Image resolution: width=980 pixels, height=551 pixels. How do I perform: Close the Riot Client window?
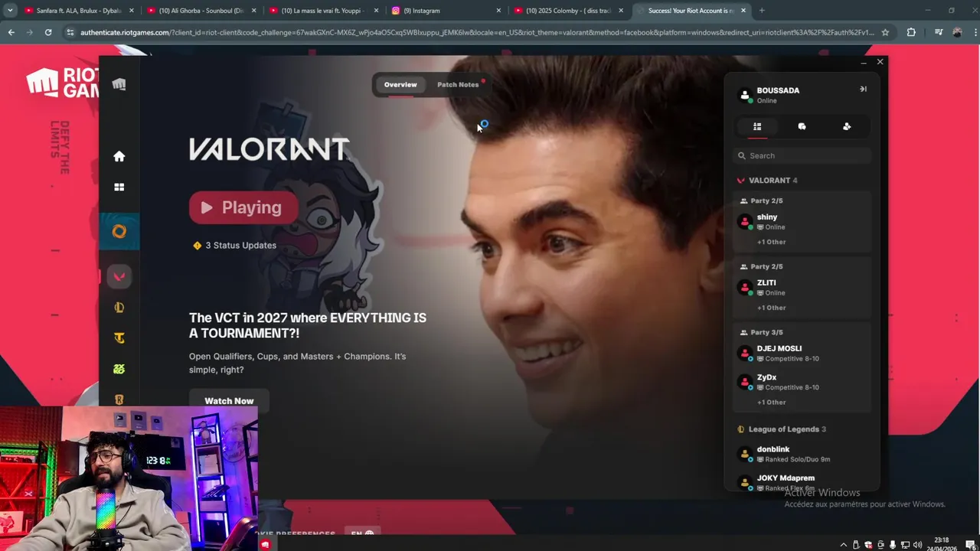click(x=880, y=62)
